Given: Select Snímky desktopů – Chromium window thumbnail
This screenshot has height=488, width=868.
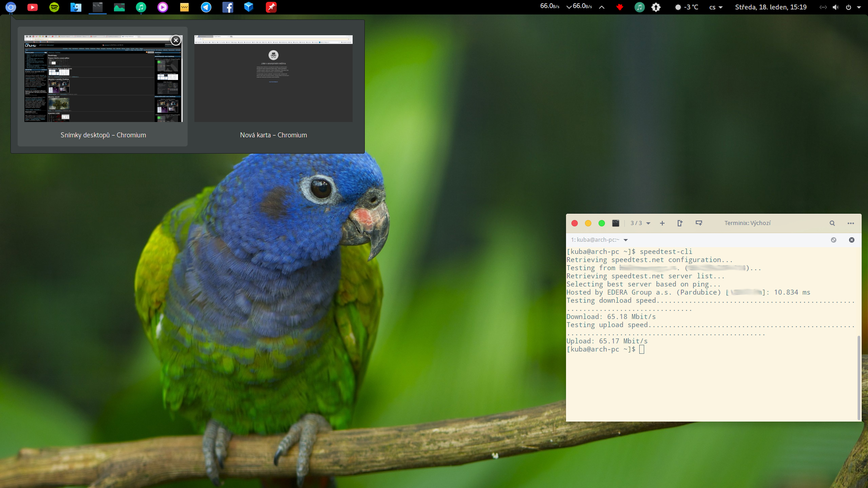Looking at the screenshot, I should [104, 79].
